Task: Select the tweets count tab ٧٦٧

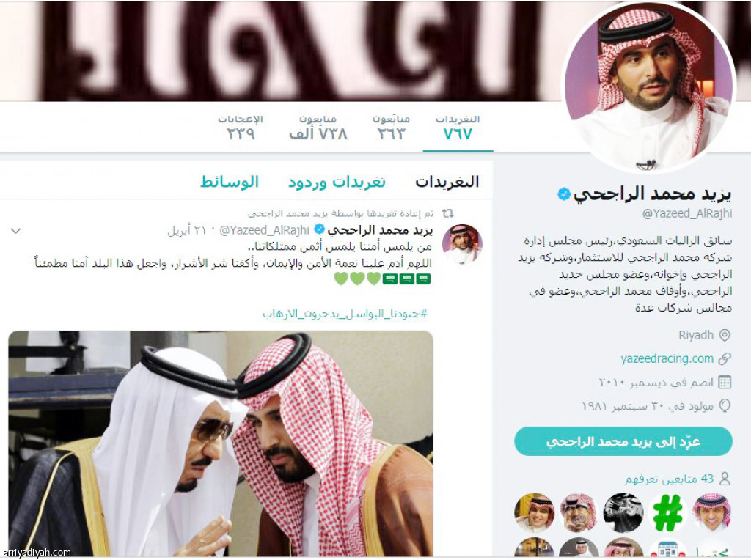Action: click(458, 128)
